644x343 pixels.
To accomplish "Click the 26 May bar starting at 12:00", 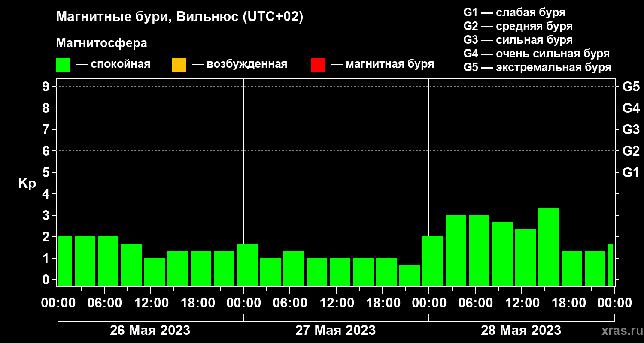I will (x=155, y=272).
